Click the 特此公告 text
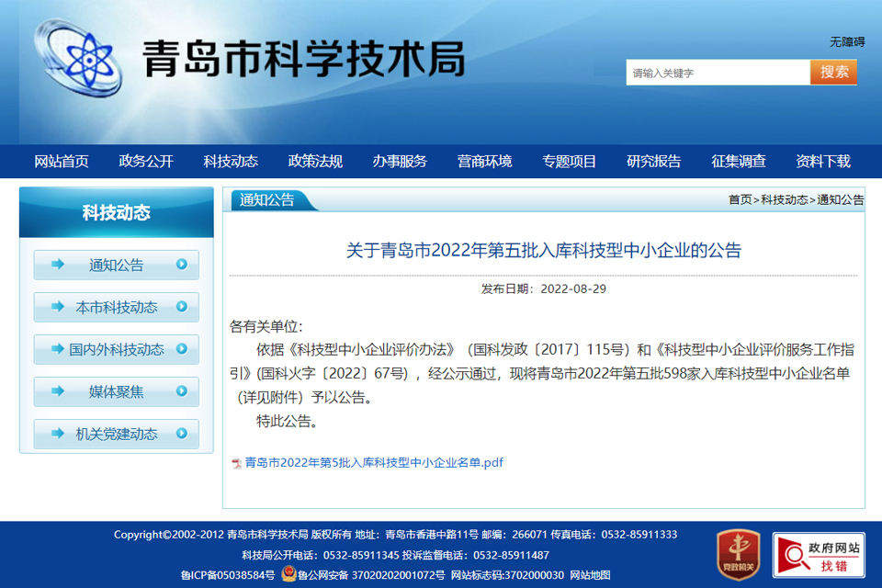Screen dimensions: 882x588 click(288, 421)
